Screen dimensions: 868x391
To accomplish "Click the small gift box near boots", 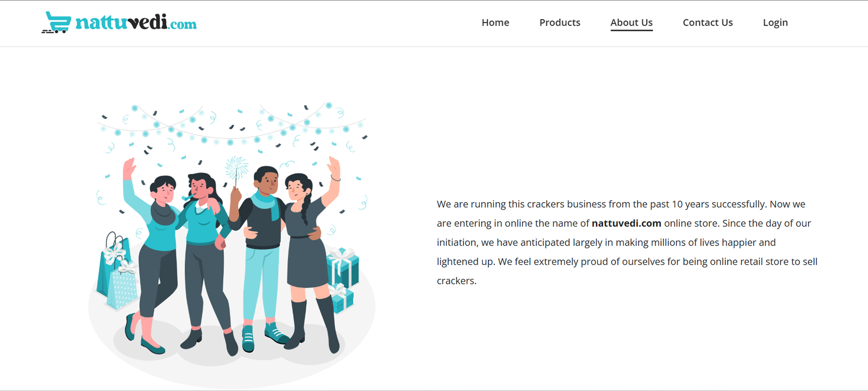I will pyautogui.click(x=342, y=299).
